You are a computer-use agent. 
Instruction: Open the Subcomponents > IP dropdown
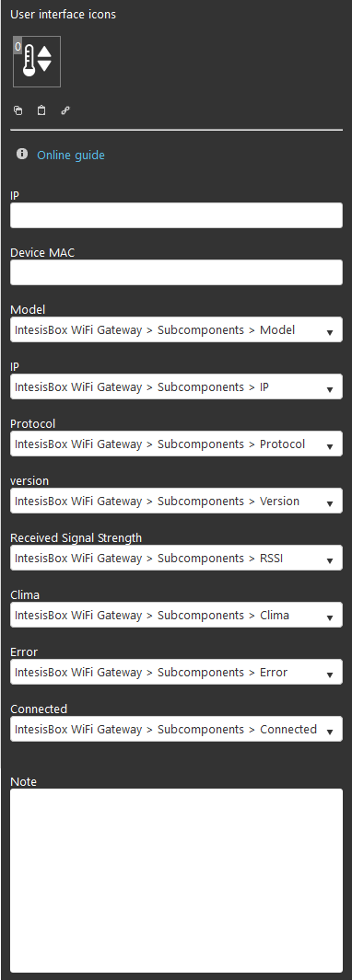click(177, 386)
